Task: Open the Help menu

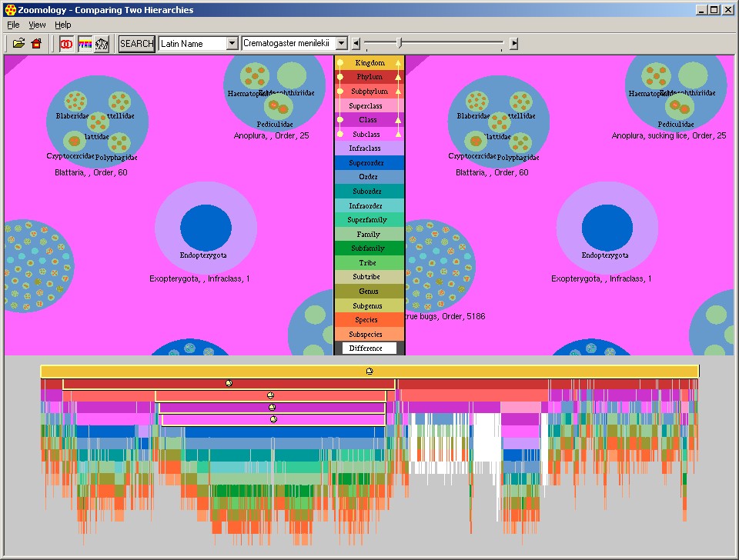Action: pyautogui.click(x=62, y=25)
